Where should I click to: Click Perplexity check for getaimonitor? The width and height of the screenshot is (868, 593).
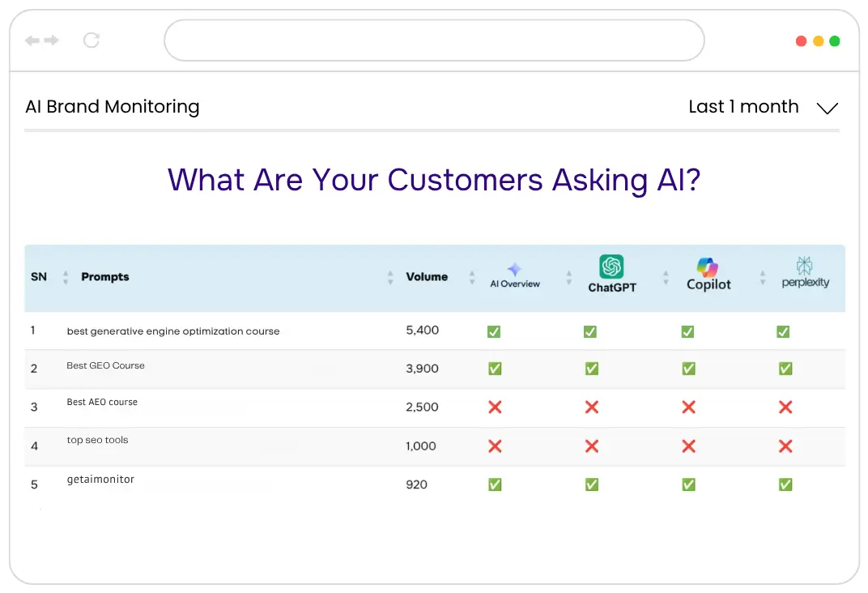tap(785, 485)
